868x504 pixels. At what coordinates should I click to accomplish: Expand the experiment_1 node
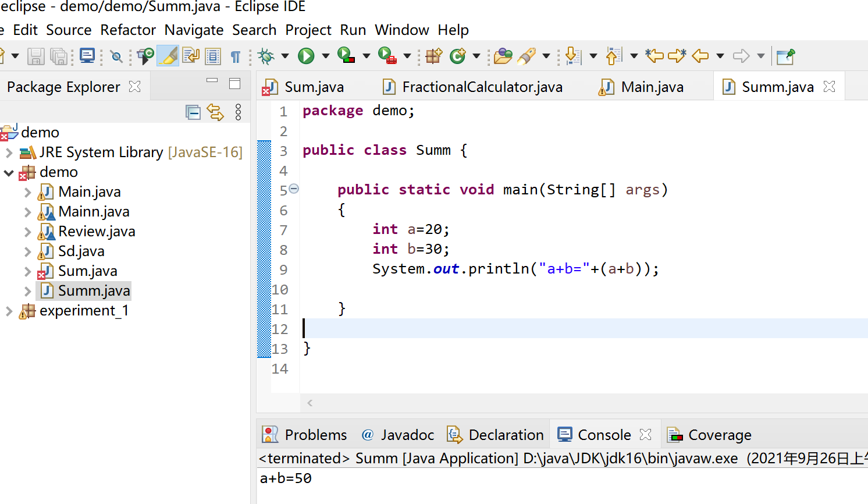pos(9,311)
